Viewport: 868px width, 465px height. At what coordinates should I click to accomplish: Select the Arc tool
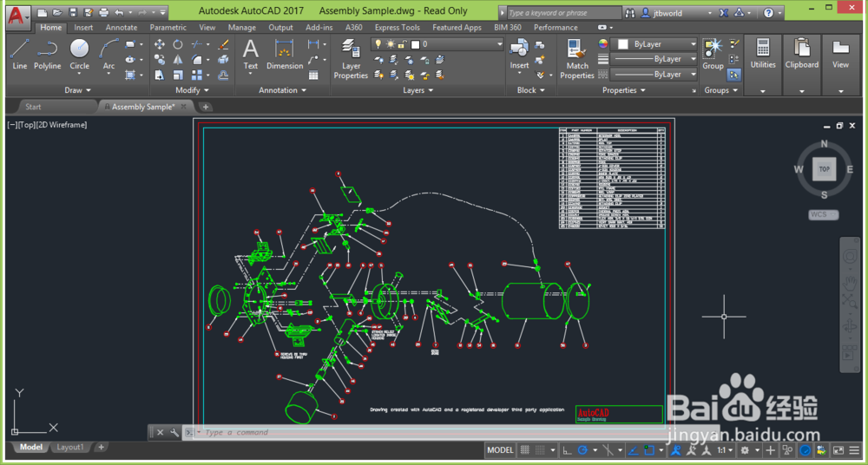[x=109, y=55]
